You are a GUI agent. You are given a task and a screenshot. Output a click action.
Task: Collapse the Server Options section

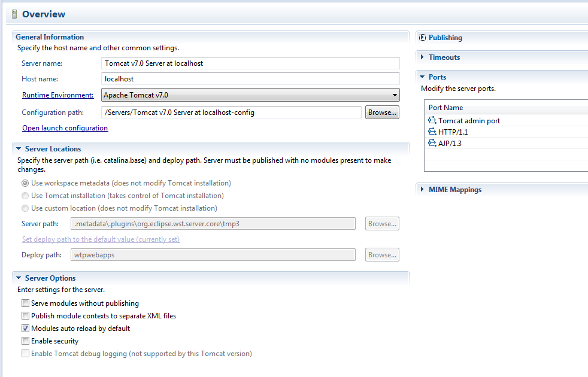[x=19, y=278]
